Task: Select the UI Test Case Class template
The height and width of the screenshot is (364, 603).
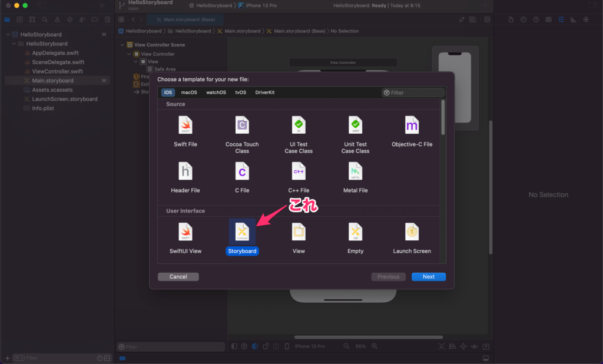Action: coord(299,125)
